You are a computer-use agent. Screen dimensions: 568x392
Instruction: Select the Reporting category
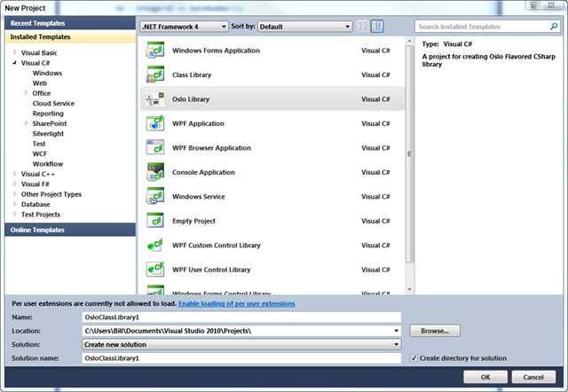48,114
